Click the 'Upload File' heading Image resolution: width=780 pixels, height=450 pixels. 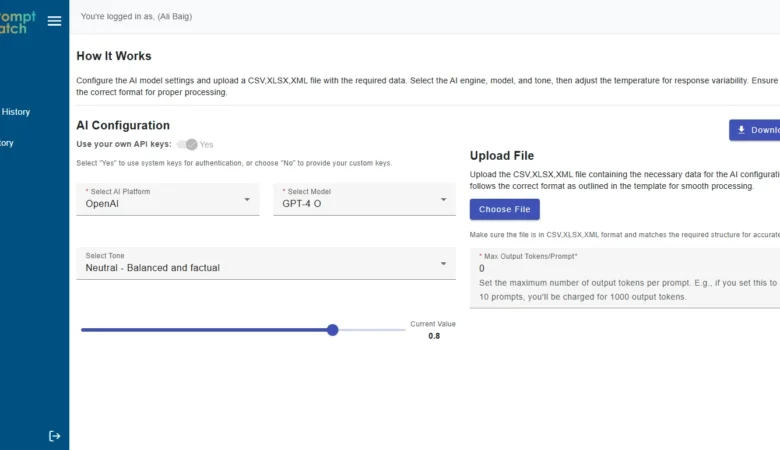click(502, 156)
